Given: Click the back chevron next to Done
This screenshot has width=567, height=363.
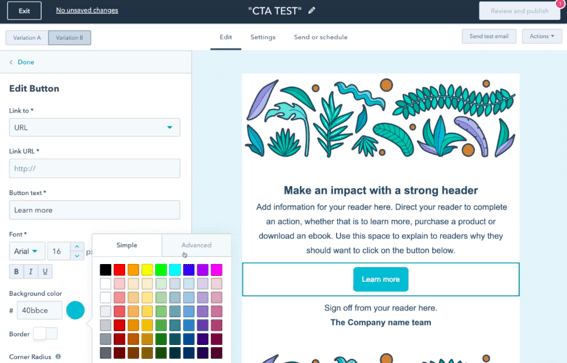Looking at the screenshot, I should click(x=11, y=62).
